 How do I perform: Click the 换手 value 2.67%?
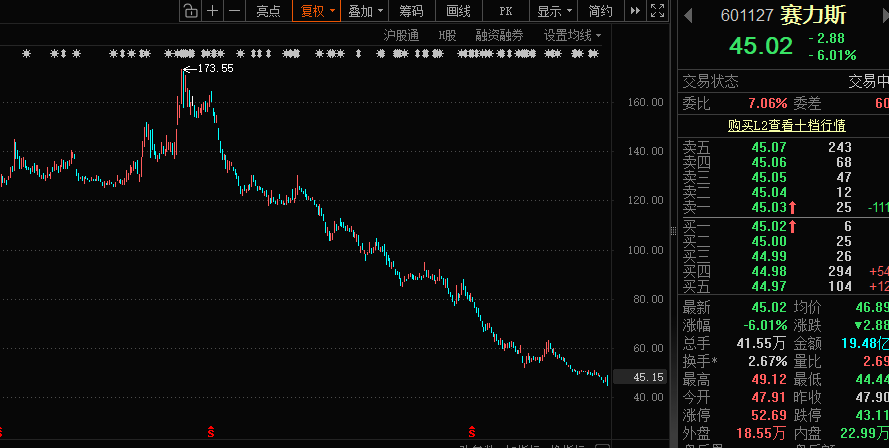[x=768, y=361]
